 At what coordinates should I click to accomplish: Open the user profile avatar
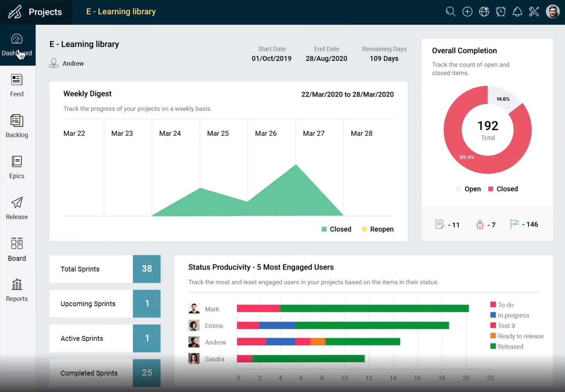click(552, 11)
